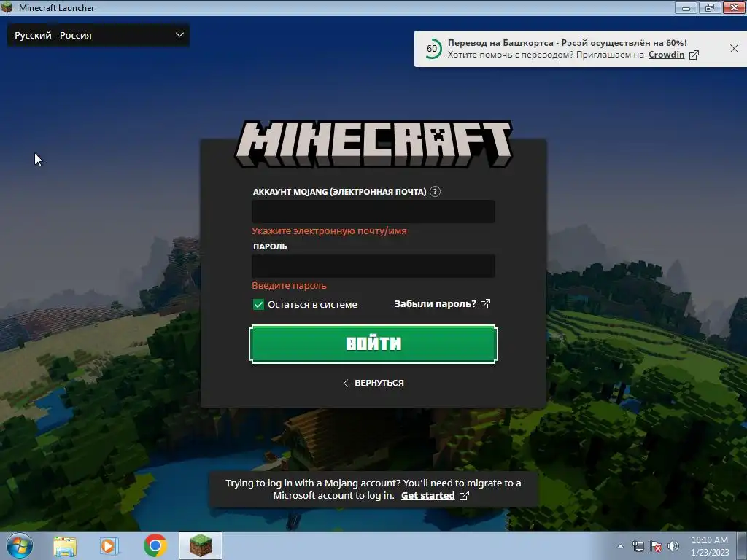Open Windows Explorer from the taskbar

tap(65, 546)
